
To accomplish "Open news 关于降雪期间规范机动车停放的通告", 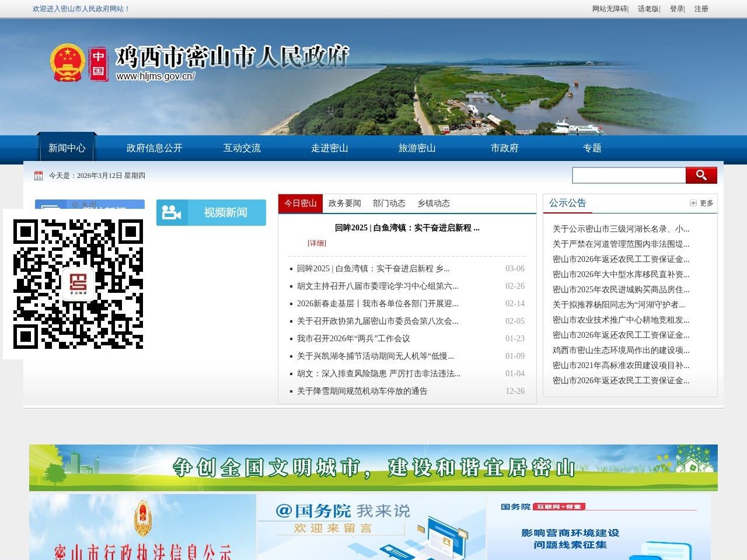I will [362, 391].
